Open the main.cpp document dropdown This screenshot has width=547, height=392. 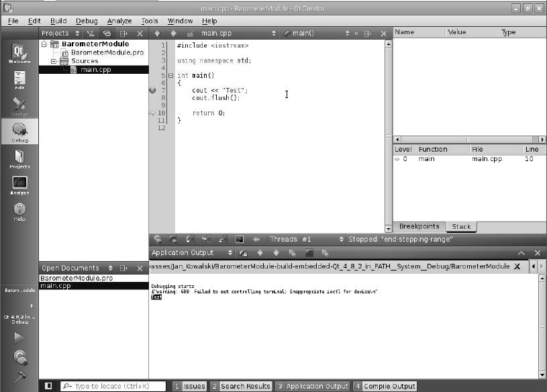tap(239, 34)
